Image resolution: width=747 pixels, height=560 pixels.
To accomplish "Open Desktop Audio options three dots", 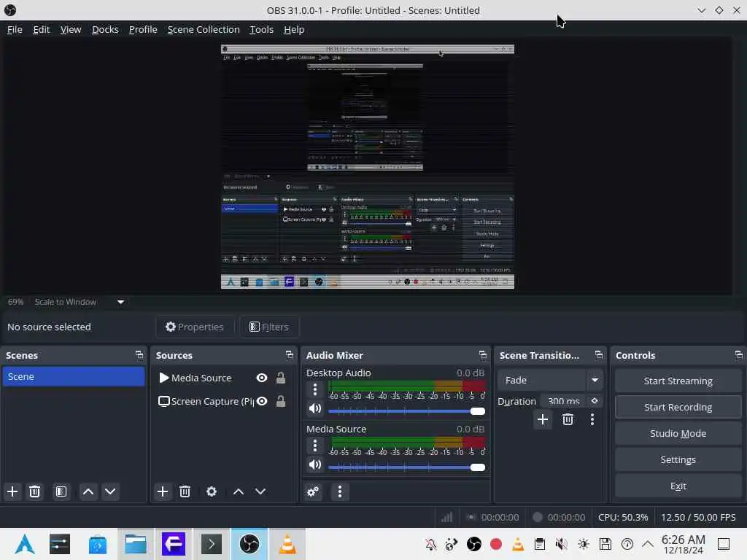I will point(315,389).
